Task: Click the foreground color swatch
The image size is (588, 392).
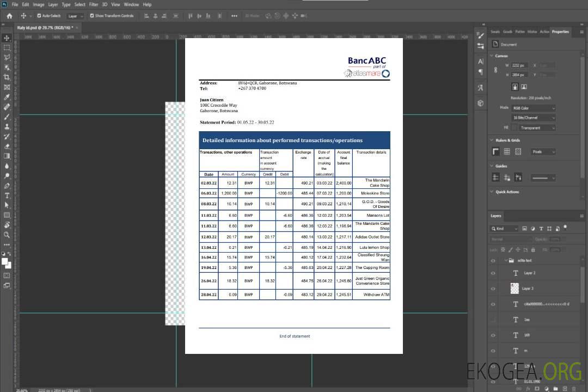Action: [x=5, y=261]
